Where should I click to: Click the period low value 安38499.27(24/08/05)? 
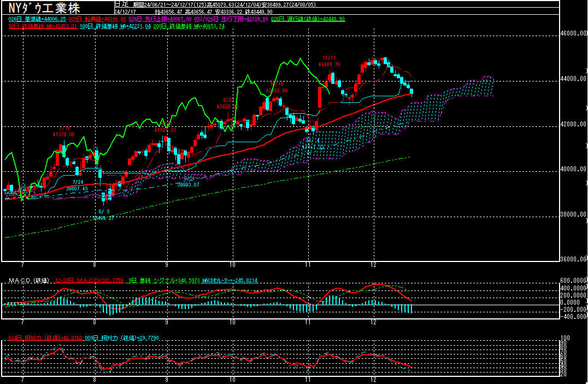click(289, 5)
